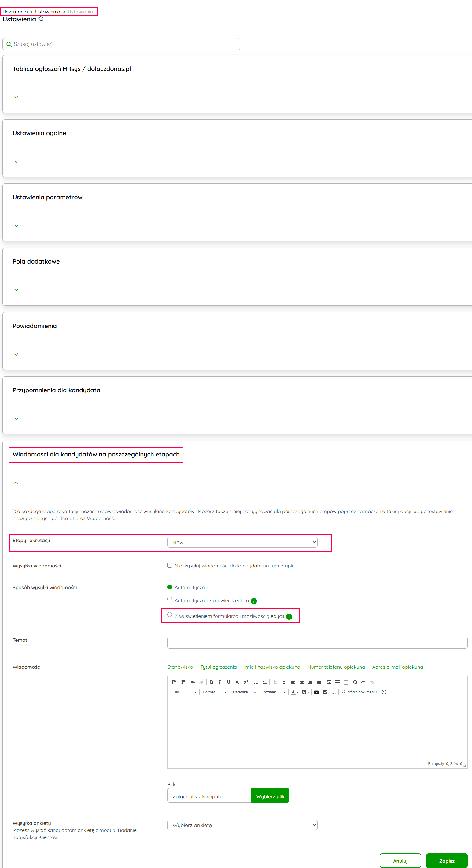472x868 pixels.
Task: Embed a YouTube video in message
Action: [x=316, y=692]
